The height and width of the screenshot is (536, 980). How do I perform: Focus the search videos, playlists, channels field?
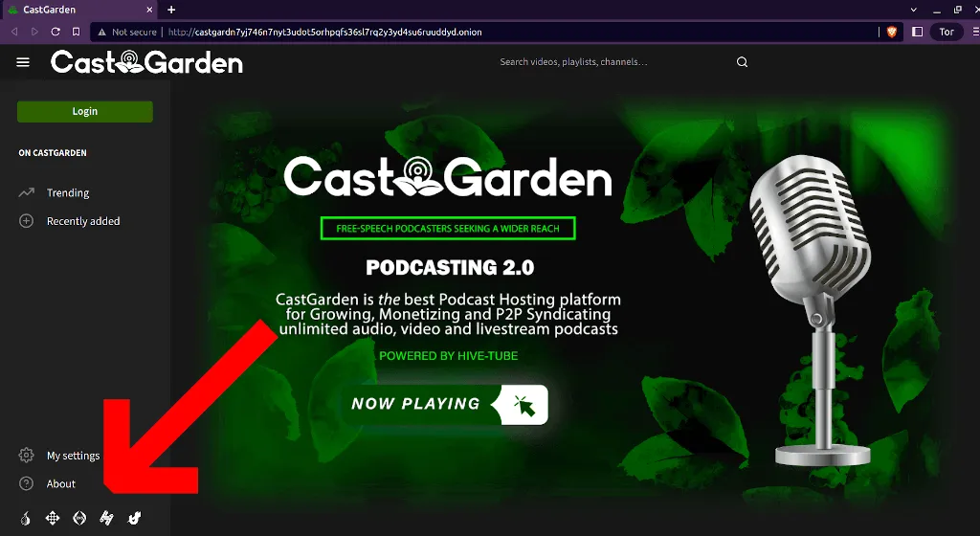(612, 62)
